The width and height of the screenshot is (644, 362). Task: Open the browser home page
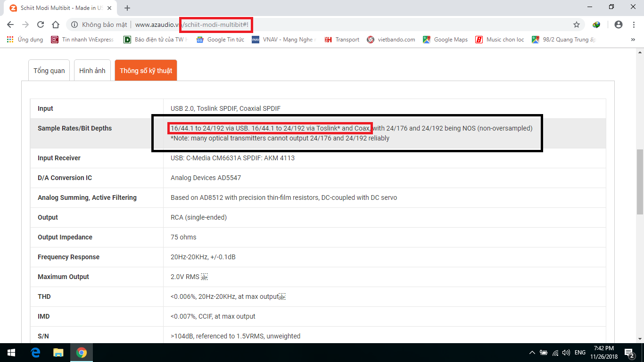[x=56, y=25]
